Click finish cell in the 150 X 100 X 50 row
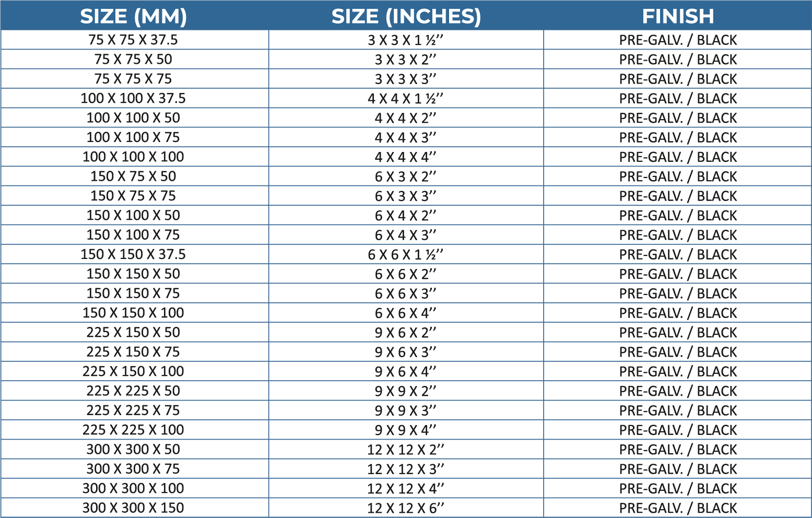The image size is (812, 518). pos(678,215)
